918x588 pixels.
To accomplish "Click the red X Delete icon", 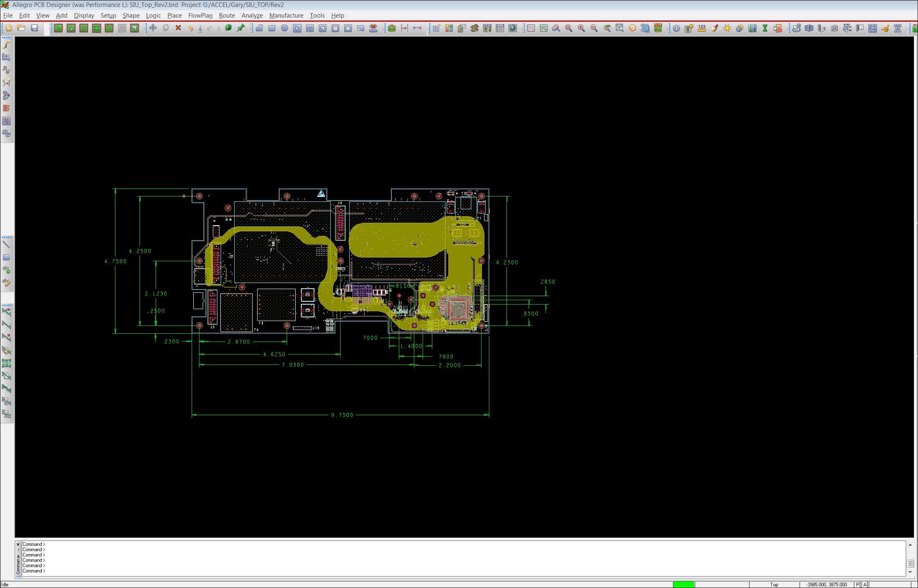I will pyautogui.click(x=178, y=28).
